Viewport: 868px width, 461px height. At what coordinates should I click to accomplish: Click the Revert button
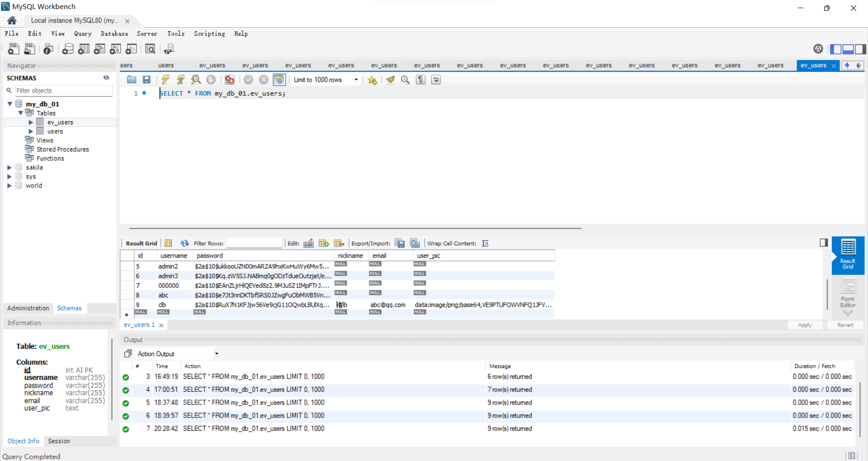845,325
